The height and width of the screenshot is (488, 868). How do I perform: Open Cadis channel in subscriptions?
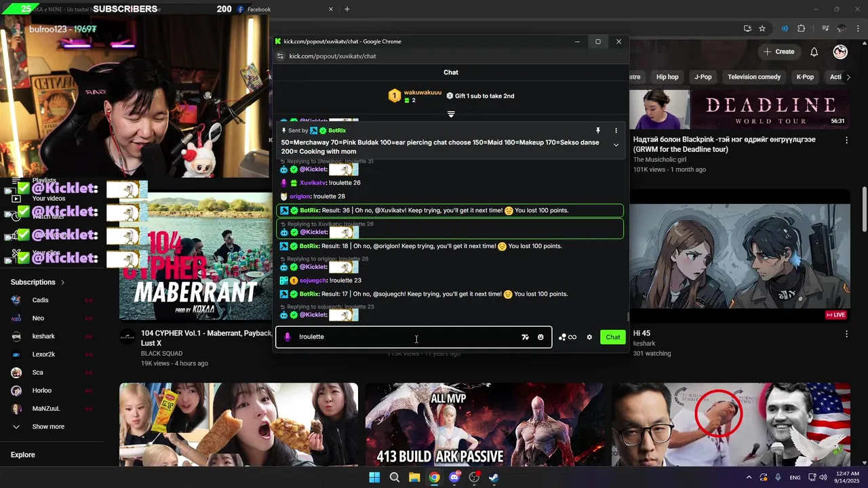pyautogui.click(x=53, y=300)
